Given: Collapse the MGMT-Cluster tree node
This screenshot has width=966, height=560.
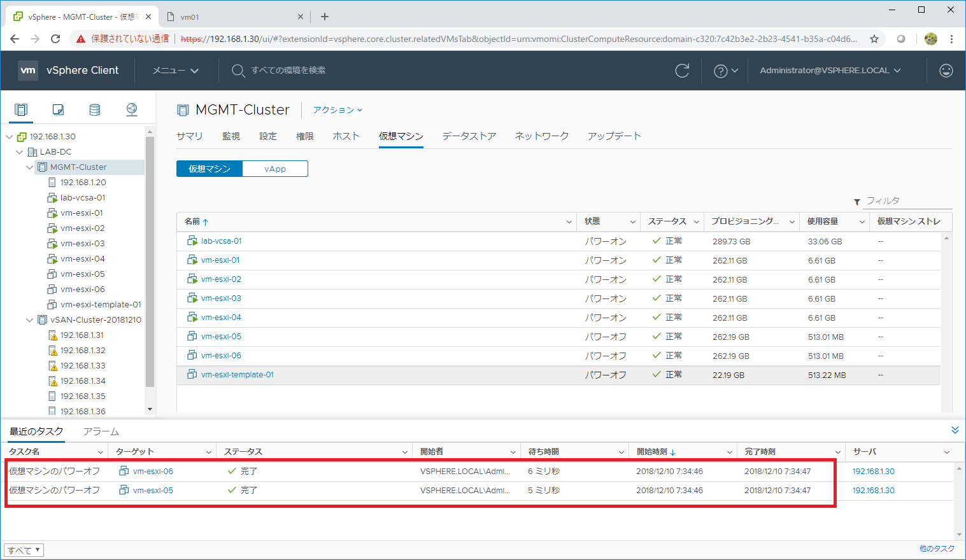Looking at the screenshot, I should tap(30, 167).
